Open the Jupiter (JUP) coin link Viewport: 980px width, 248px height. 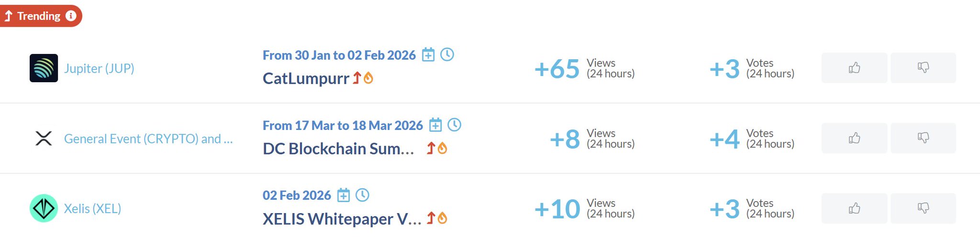[99, 68]
